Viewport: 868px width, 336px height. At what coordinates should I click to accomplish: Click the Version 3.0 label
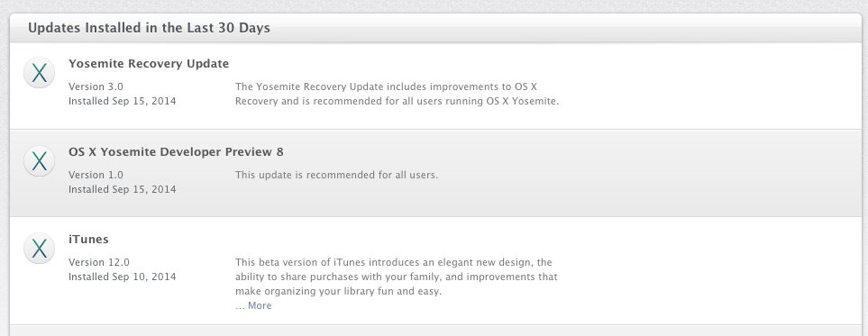[96, 86]
